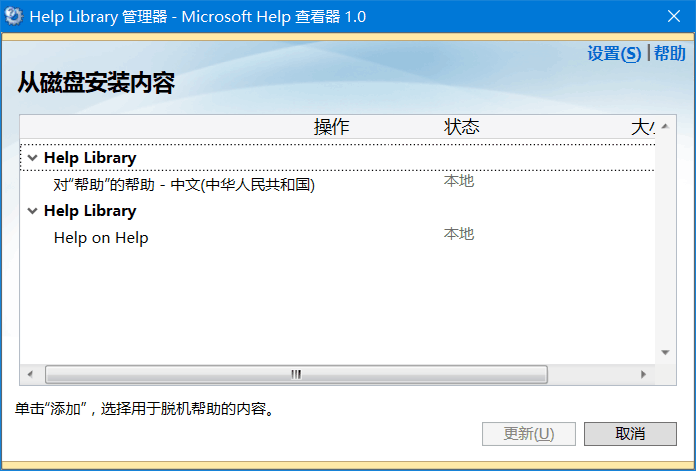Click the 本地 status of the Chinese help entry
The height and width of the screenshot is (471, 696).
coord(459,181)
